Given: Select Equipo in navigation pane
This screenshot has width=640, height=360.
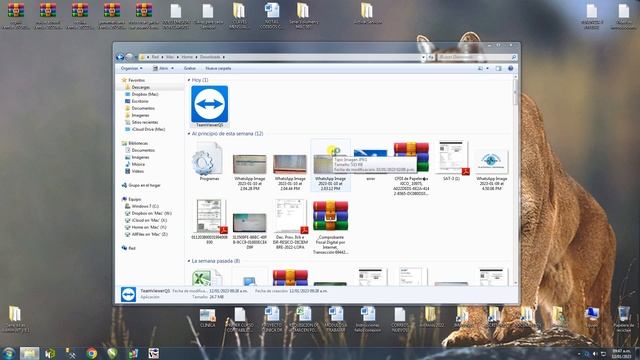Looking at the screenshot, I should [x=135, y=199].
